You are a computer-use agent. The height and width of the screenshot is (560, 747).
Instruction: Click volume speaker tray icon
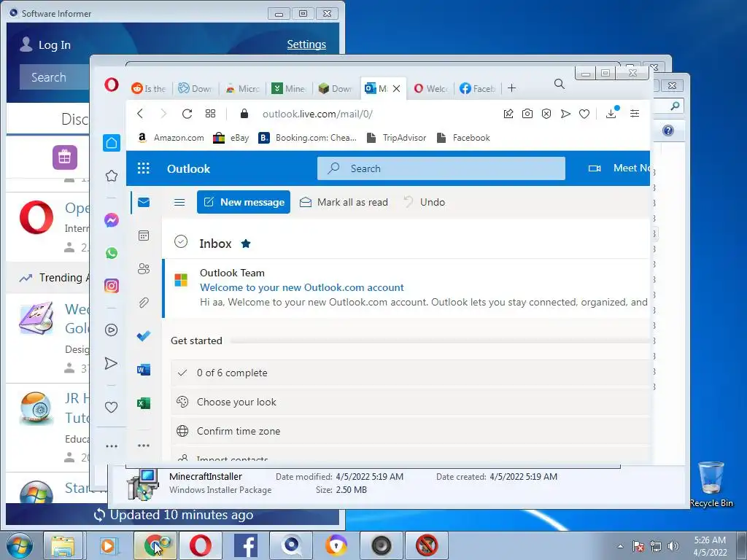[x=673, y=546]
